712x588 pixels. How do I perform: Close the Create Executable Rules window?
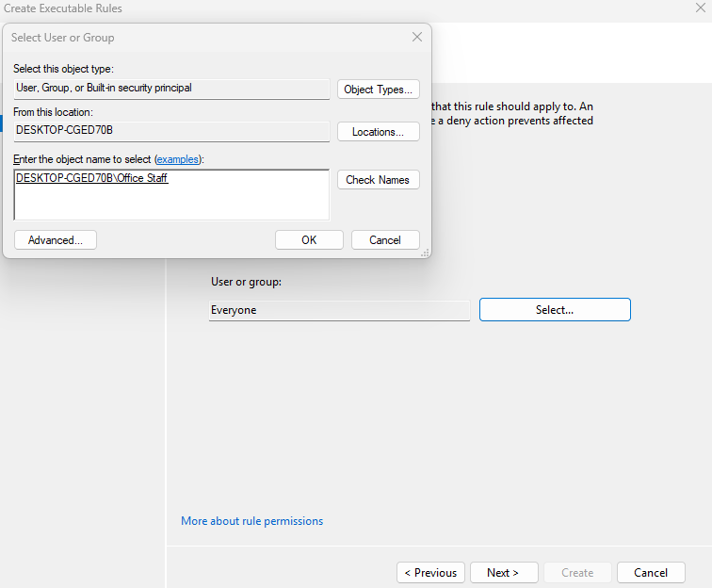click(x=698, y=8)
